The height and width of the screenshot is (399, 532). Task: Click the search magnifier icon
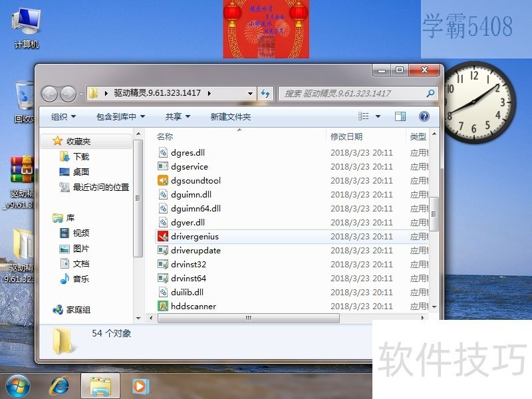pos(430,93)
